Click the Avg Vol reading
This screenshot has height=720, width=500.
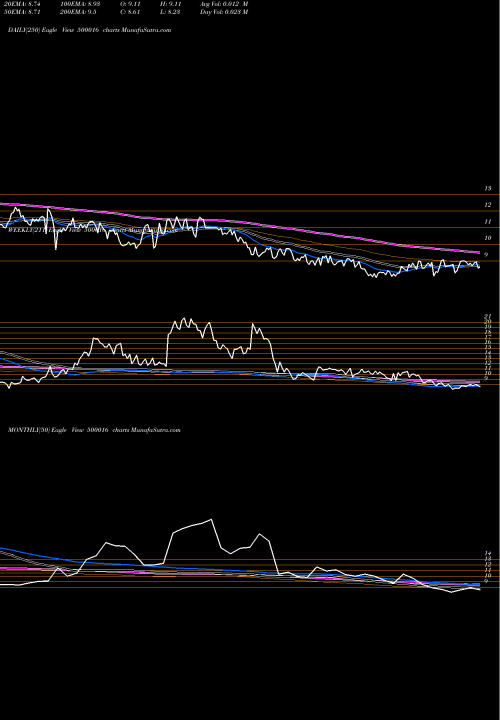pos(224,4)
